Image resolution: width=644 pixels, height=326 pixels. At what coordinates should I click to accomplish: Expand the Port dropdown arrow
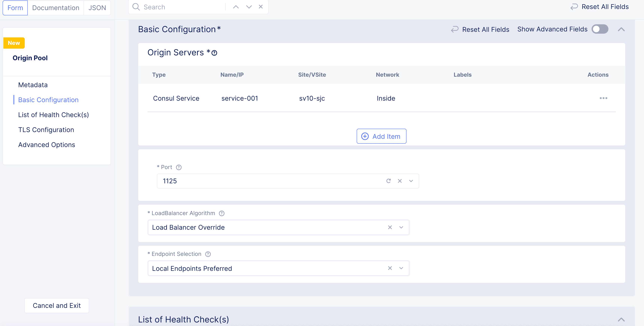(x=411, y=181)
